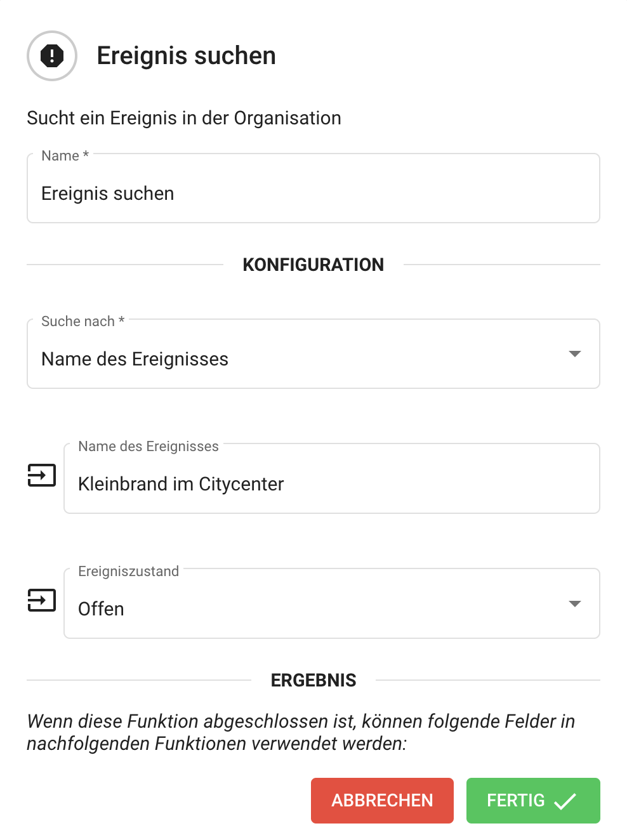Click the ERGEBNIS section header

click(x=313, y=680)
